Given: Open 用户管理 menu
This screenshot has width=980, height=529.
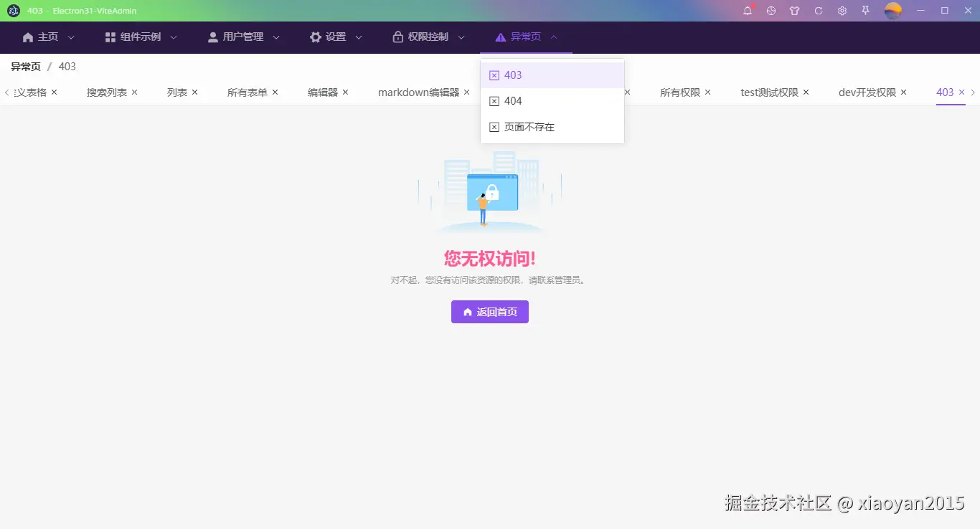Looking at the screenshot, I should [243, 37].
